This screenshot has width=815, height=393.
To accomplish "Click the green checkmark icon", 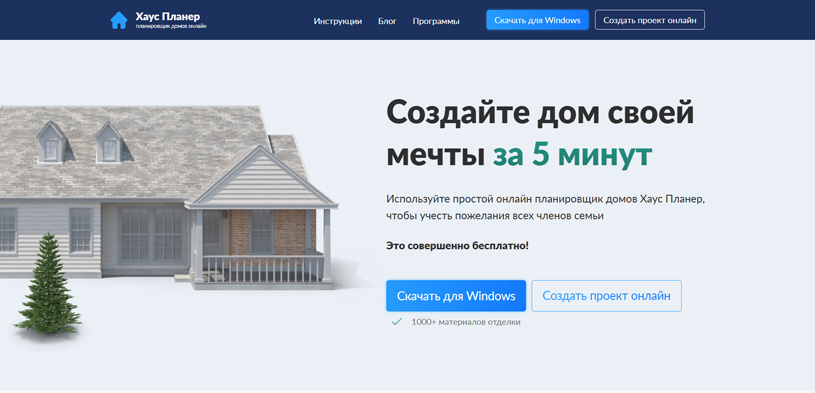I will click(397, 322).
